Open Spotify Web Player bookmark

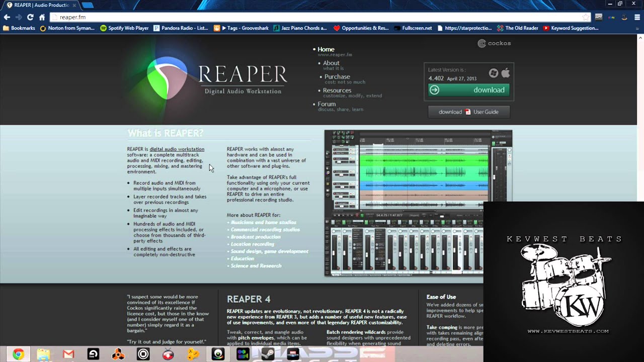(124, 28)
